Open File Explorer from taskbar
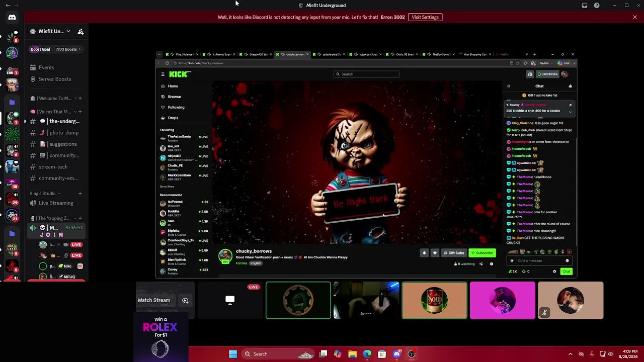 pos(352,354)
